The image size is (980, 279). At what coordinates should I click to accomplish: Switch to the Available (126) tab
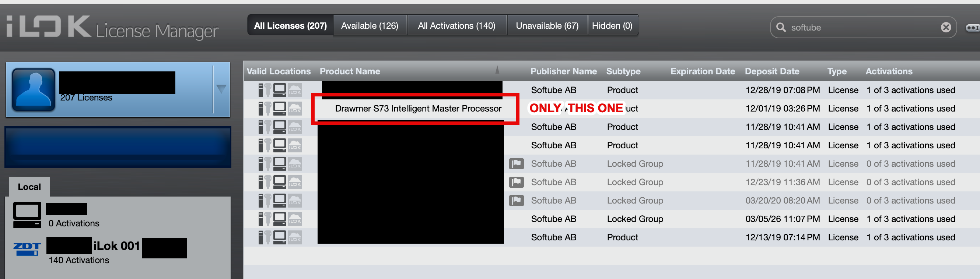[x=370, y=26]
